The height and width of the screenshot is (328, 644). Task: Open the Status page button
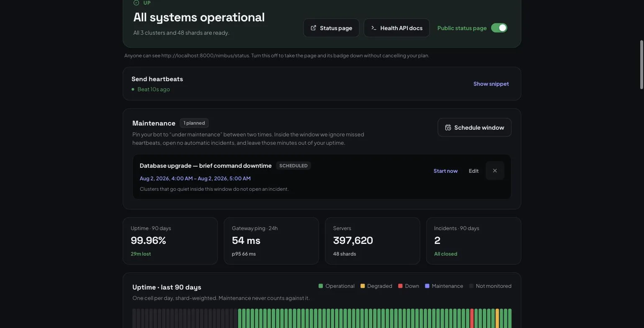click(331, 28)
